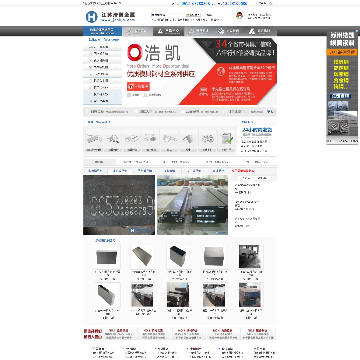This screenshot has width=360, height=360.
Task: Open the stacked steel flat bars warehouse photo
Action: [x=192, y=205]
